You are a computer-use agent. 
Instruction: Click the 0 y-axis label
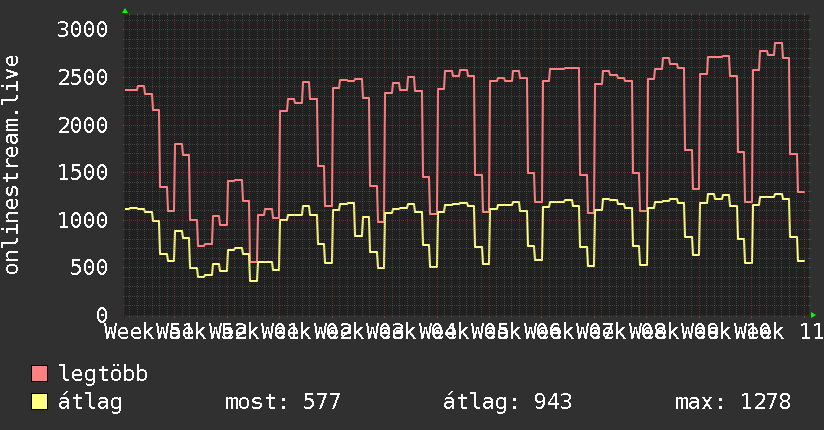coord(102,315)
